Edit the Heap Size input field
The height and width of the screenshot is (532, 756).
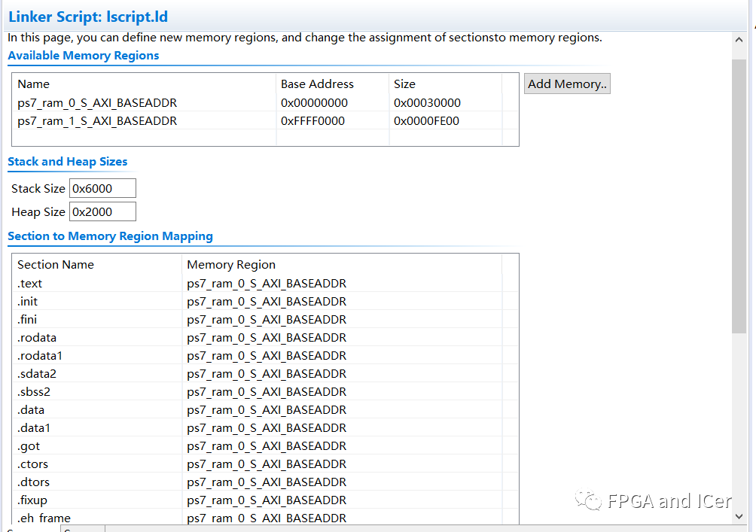(x=102, y=212)
